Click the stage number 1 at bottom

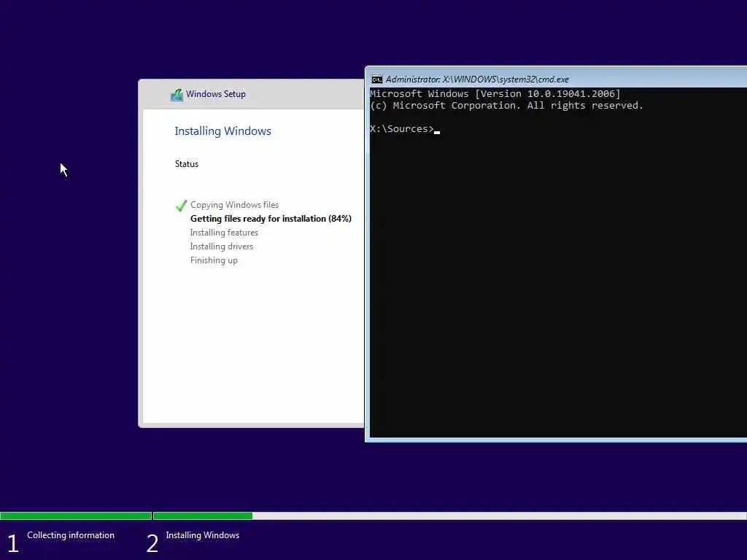pos(13,543)
